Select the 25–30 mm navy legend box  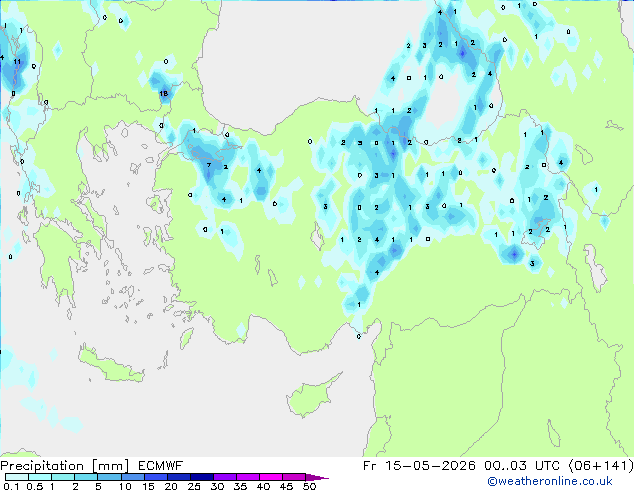point(202,477)
